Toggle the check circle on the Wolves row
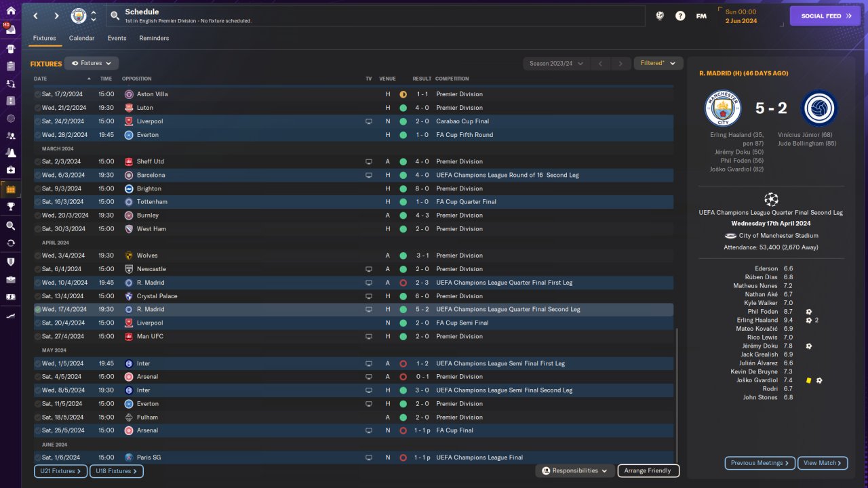The height and width of the screenshot is (488, 868). [37, 256]
